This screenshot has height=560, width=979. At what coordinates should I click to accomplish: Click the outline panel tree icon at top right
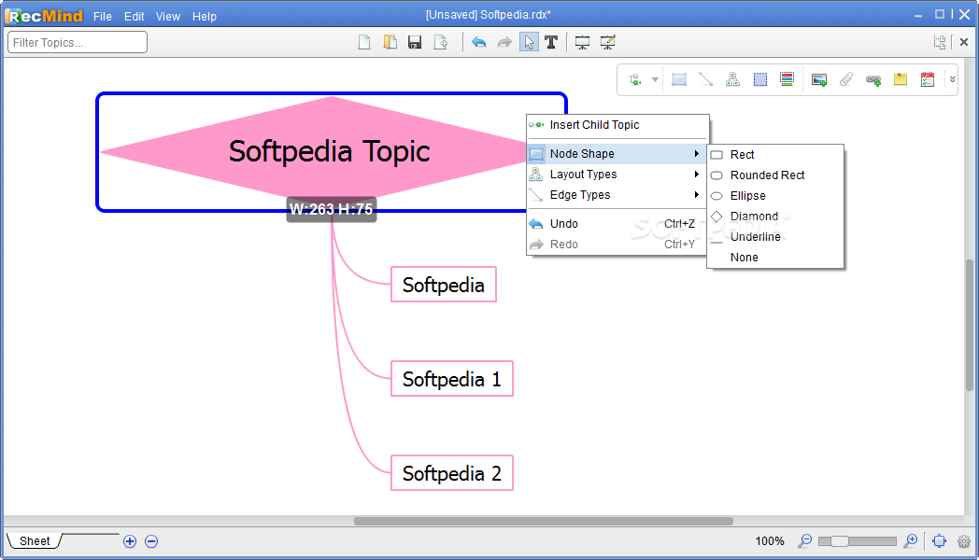[x=940, y=42]
